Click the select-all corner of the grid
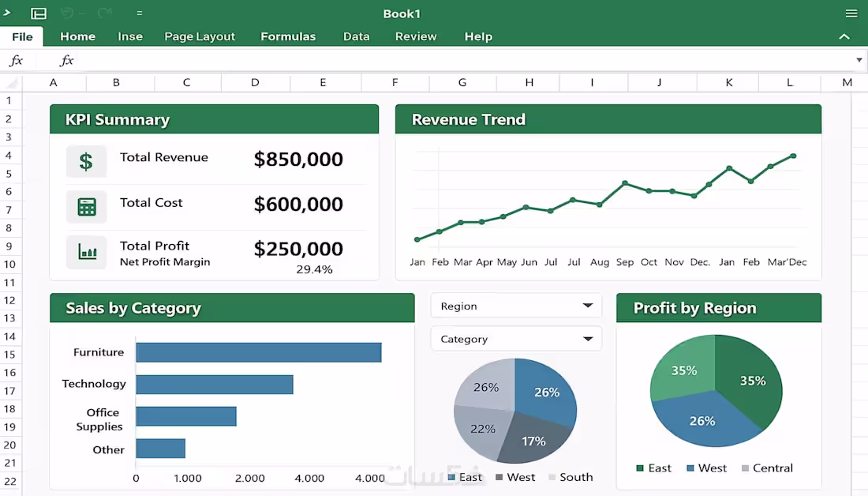Screen dimensions: 868x496 click(11, 83)
